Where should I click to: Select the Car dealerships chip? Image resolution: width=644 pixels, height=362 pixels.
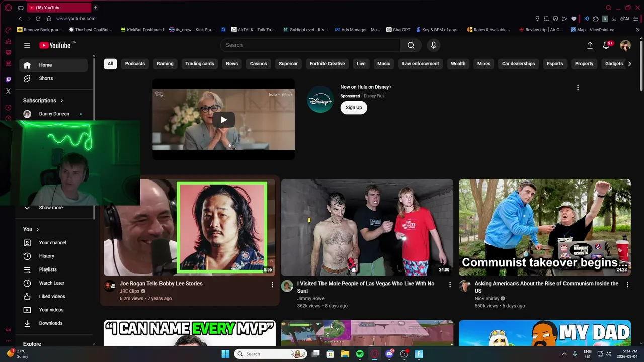(x=519, y=64)
